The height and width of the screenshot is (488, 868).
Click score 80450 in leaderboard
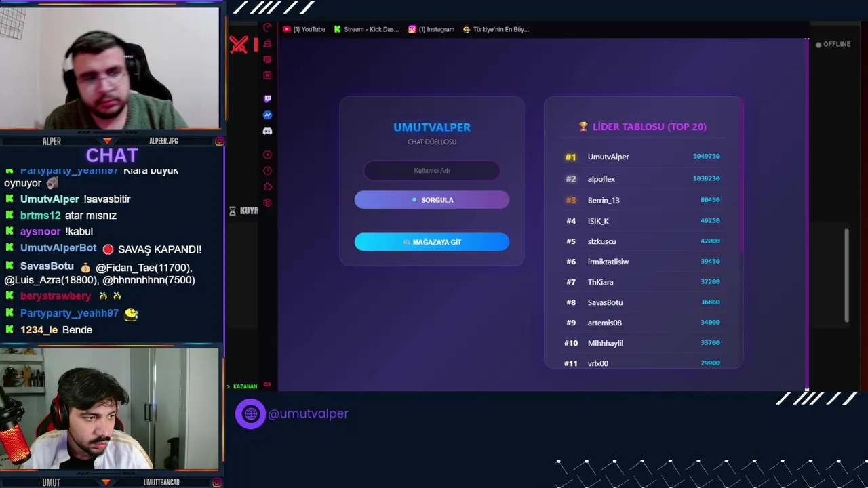tap(710, 200)
